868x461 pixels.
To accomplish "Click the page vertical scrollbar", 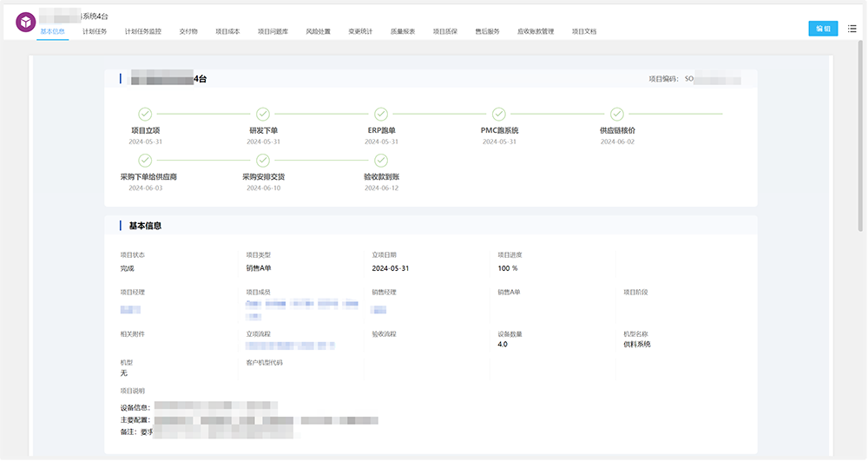I will coord(860,135).
